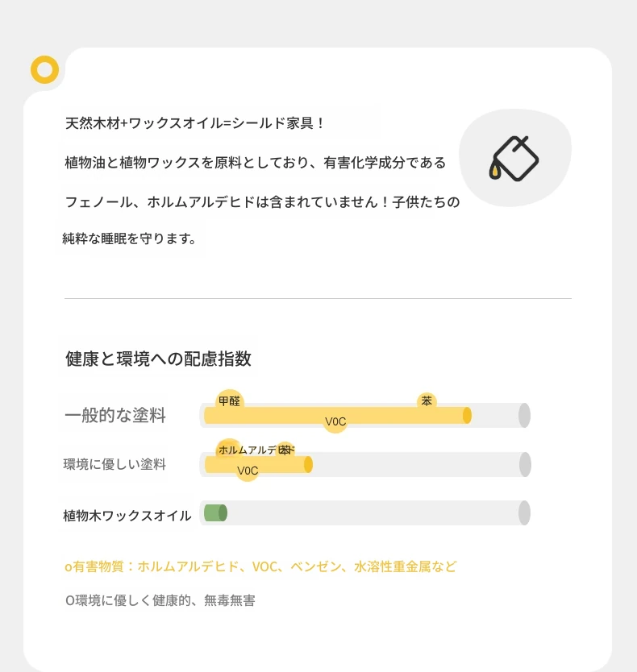637x672 pixels.
Task: Select the 環境に優しい塗料 label
Action: pos(114,464)
